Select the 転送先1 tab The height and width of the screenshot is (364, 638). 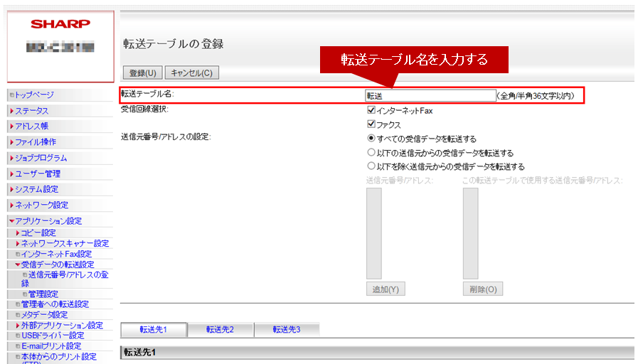pyautogui.click(x=153, y=329)
